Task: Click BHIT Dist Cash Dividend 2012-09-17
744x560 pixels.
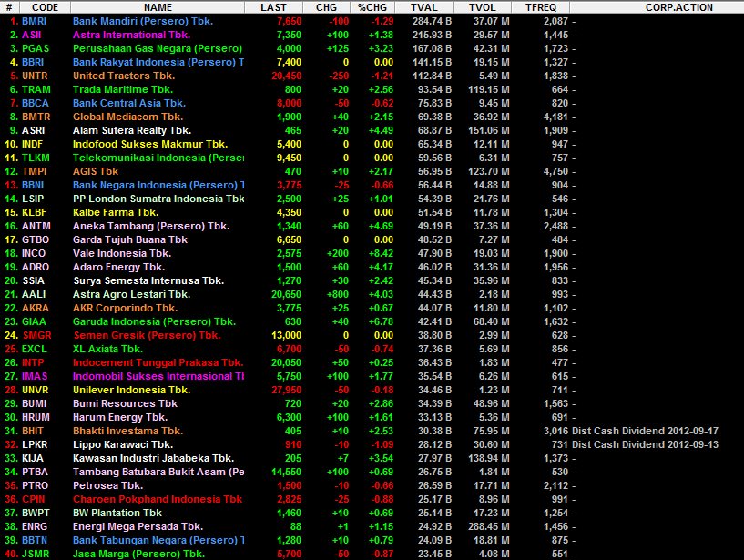Action: coord(646,432)
